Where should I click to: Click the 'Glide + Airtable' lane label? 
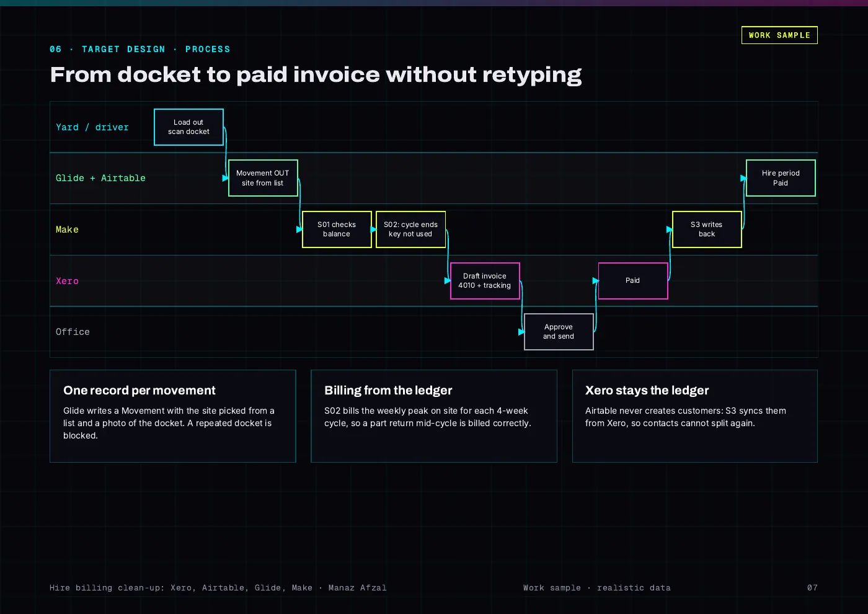coord(100,178)
